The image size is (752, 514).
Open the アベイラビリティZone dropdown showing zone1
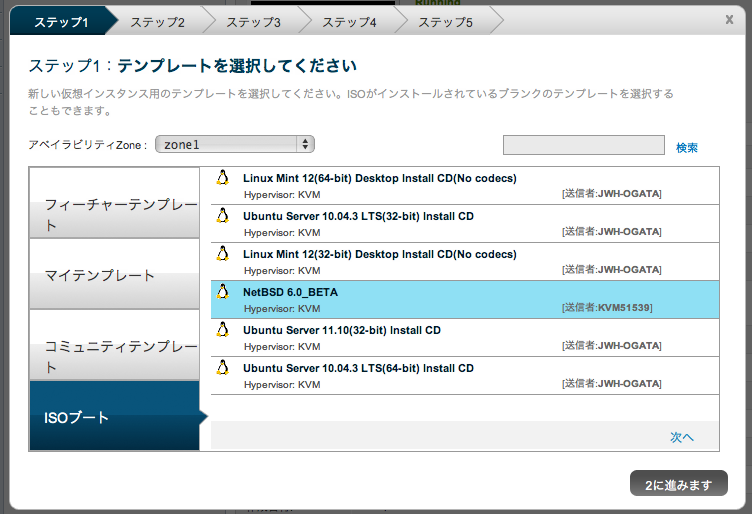(235, 144)
